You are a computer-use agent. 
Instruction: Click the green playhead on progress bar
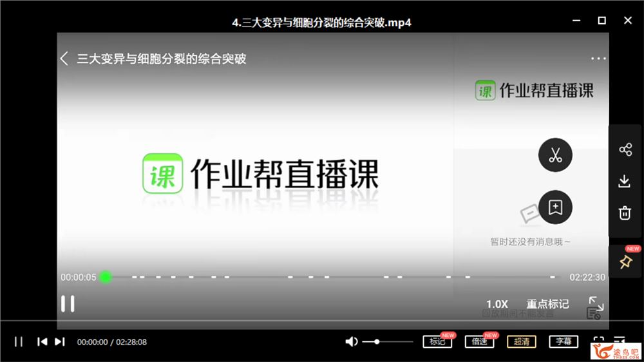coord(106,277)
